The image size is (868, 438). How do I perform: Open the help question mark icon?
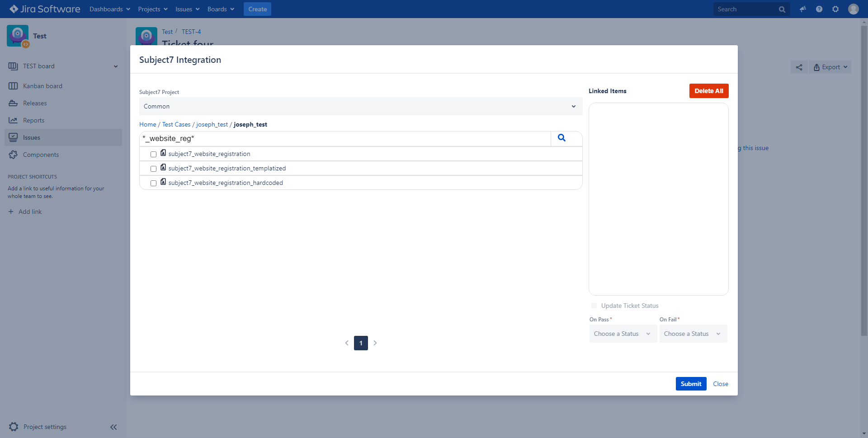[x=819, y=9]
